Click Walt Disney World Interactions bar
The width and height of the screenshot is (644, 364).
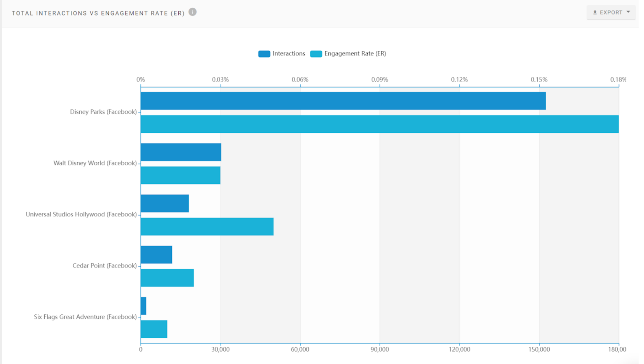click(181, 152)
